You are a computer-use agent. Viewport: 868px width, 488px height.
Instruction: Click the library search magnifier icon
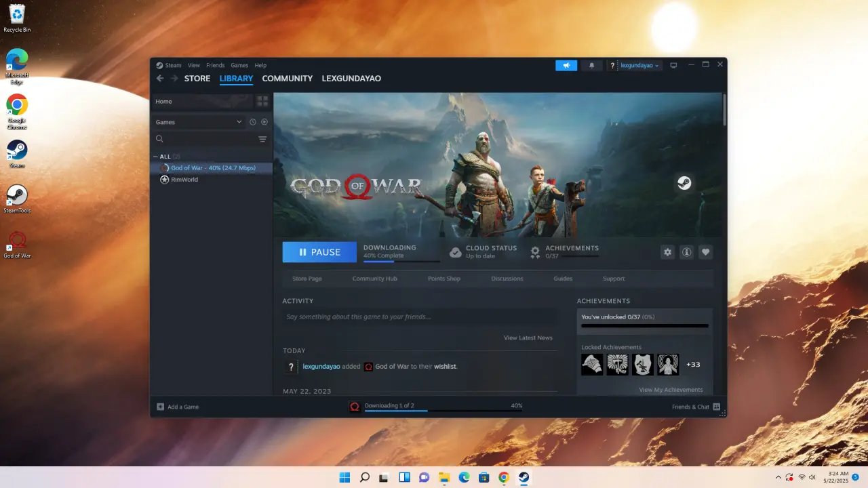(160, 139)
